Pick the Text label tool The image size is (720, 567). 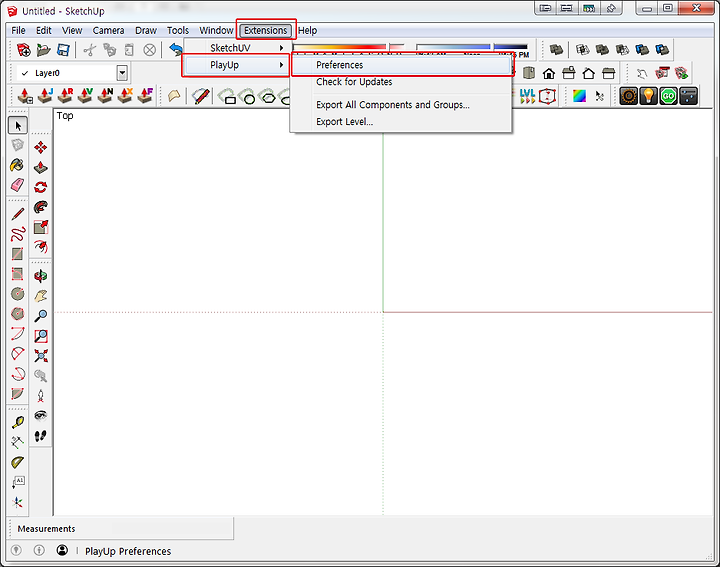(17, 482)
